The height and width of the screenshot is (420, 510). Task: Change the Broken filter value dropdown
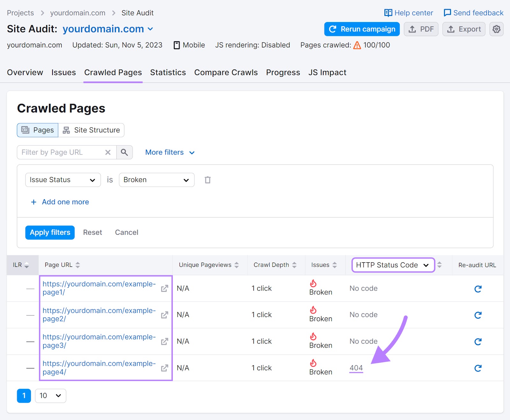[156, 180]
